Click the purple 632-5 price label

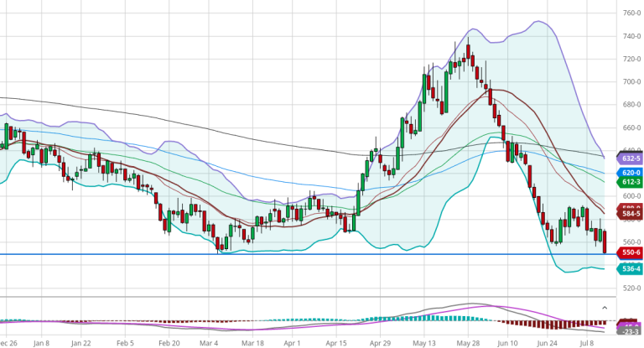tap(630, 158)
